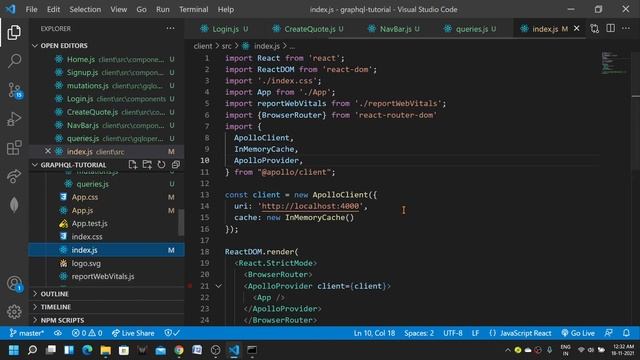The height and width of the screenshot is (360, 640).
Task: Click errors and warnings count in status bar
Action: tap(87, 333)
